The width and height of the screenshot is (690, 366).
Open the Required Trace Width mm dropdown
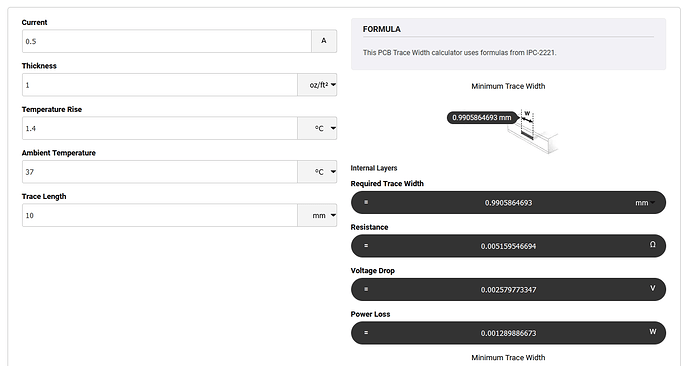pos(645,203)
